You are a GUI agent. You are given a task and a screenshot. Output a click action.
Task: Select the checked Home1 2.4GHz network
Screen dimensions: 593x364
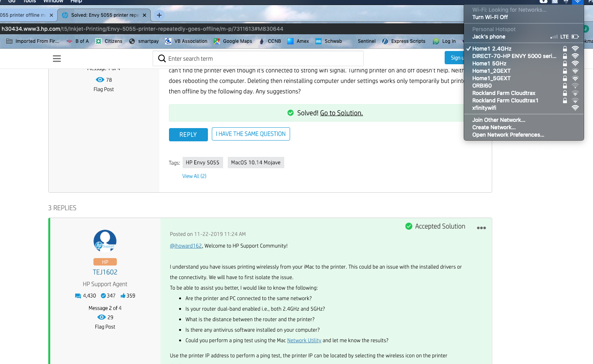tap(524, 49)
